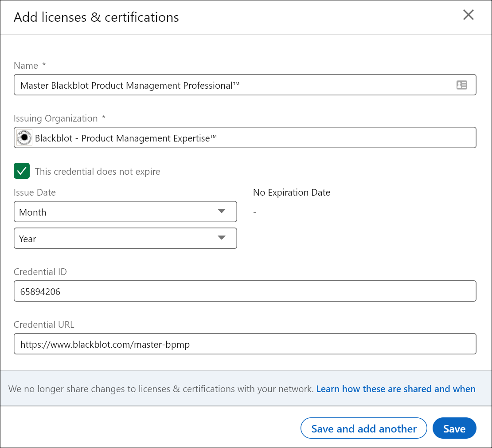492x448 pixels.
Task: Click the 'Credential URL' label
Action: pos(44,324)
